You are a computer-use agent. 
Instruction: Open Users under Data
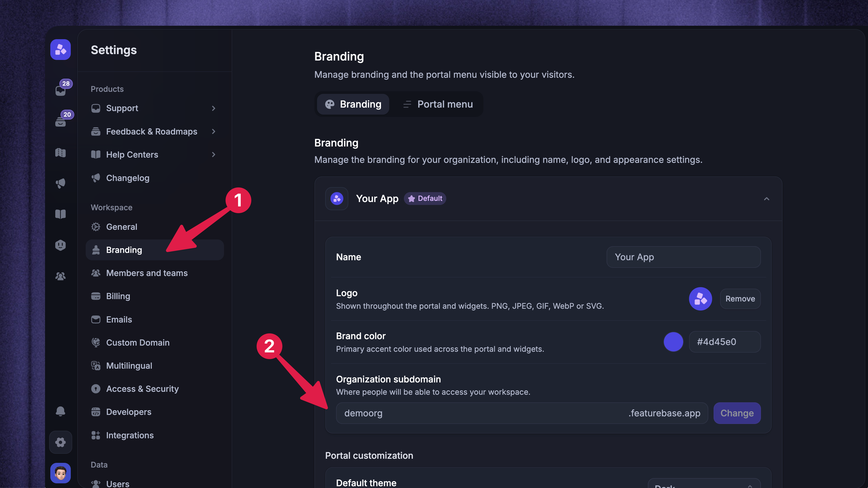(155, 483)
